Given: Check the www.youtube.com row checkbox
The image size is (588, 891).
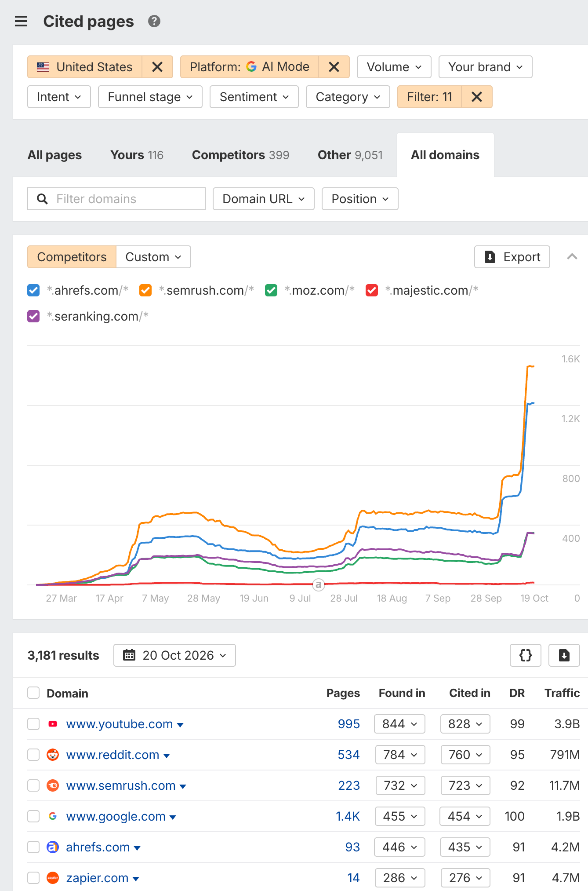Looking at the screenshot, I should tap(33, 724).
